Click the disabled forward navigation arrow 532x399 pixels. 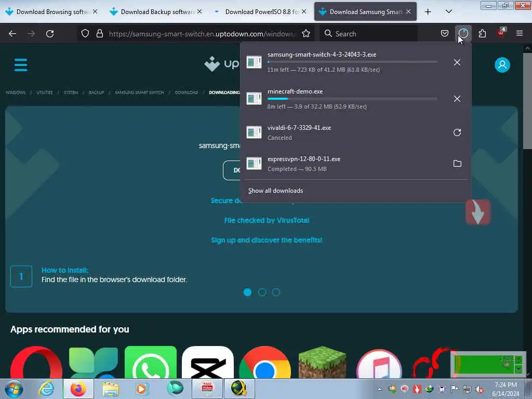pos(31,34)
